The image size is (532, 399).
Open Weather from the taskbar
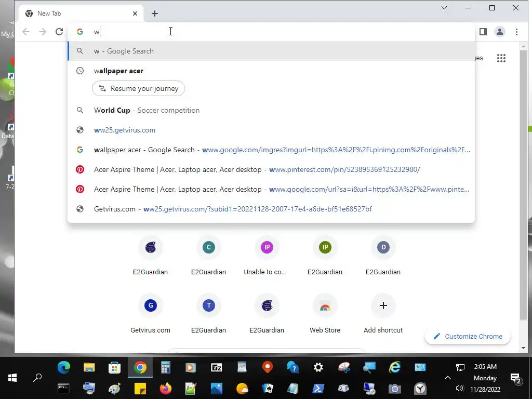242,388
